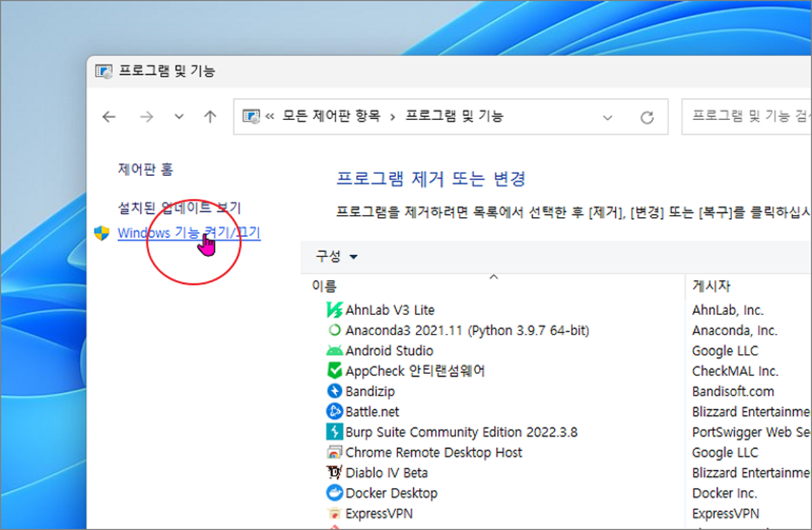Screen dimensions: 812x530
Task: Select the Bandizip icon
Action: pos(335,391)
